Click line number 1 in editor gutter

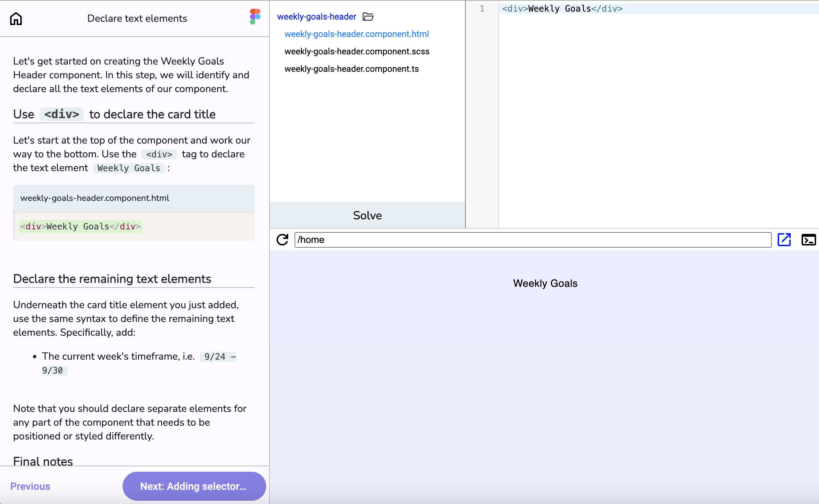click(x=482, y=9)
